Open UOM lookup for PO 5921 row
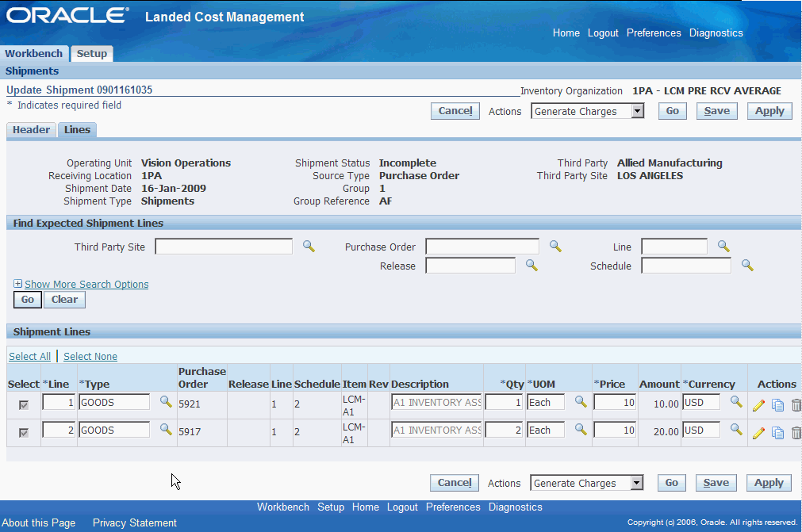Screen dimensions: 802x532 coord(581,402)
